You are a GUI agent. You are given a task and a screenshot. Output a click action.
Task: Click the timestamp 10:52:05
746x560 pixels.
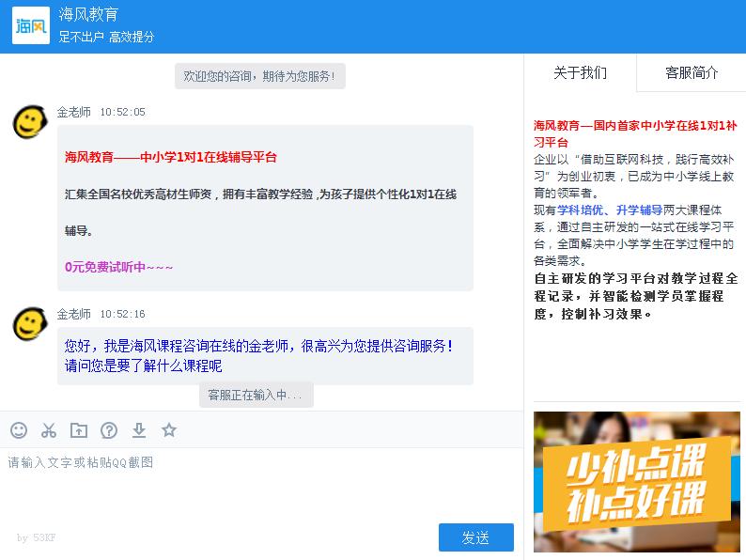122,113
